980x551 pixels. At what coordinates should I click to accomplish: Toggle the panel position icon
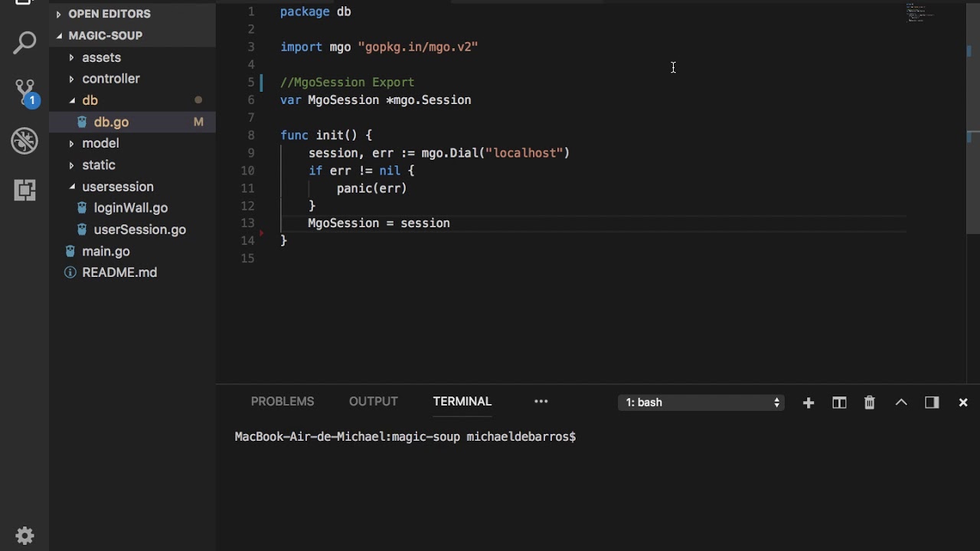932,403
